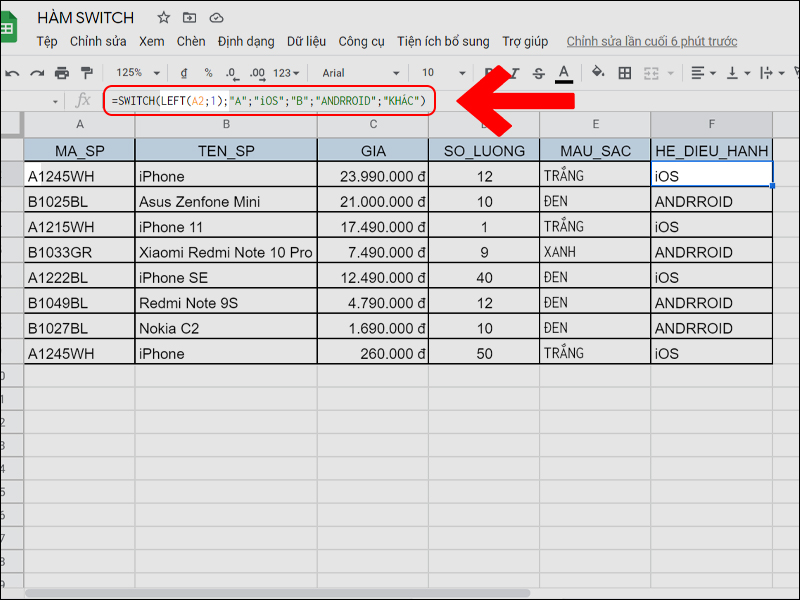Increase decimal places

coord(257,74)
